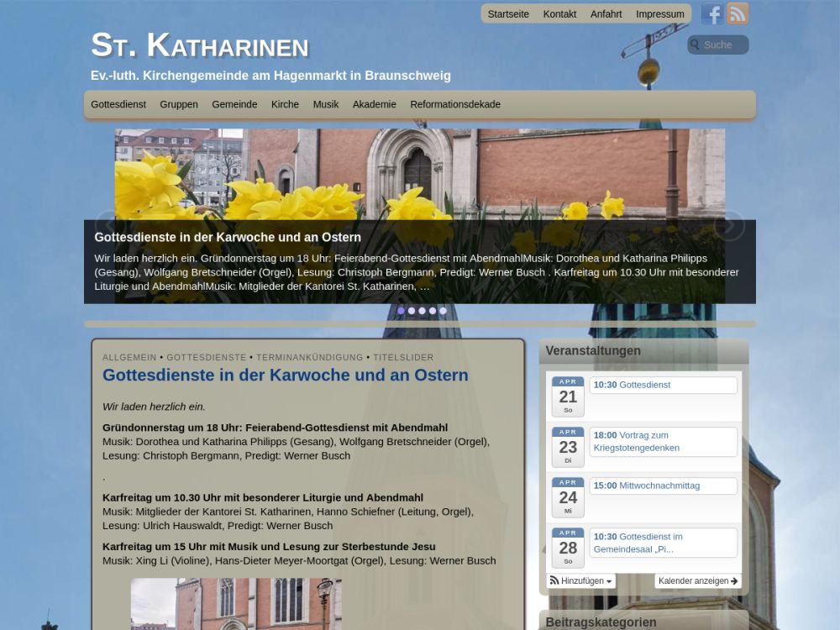840x630 pixels.
Task: Select the fifth slider pagination dot
Action: 443,311
